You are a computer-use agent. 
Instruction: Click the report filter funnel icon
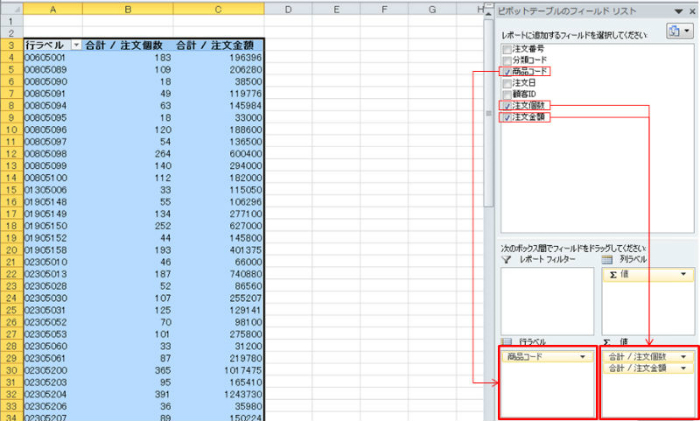point(505,260)
